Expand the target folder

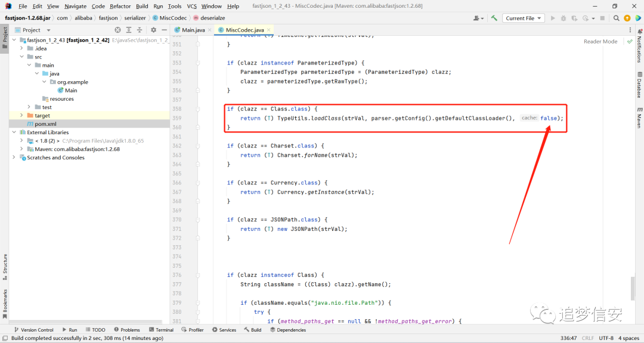coord(22,116)
